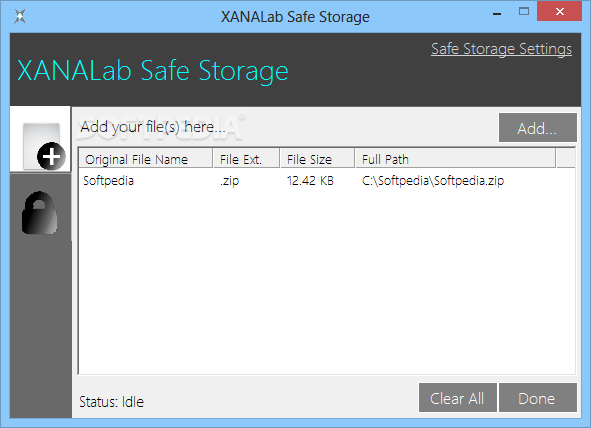Image resolution: width=591 pixels, height=428 pixels.
Task: Click the .zip extension cell
Action: 230,181
